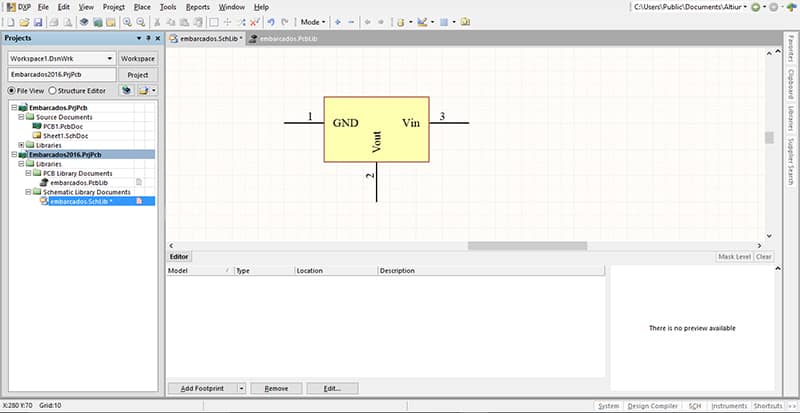Switch to the embarcados.PcbLib tab
800x413 pixels.
(x=286, y=38)
